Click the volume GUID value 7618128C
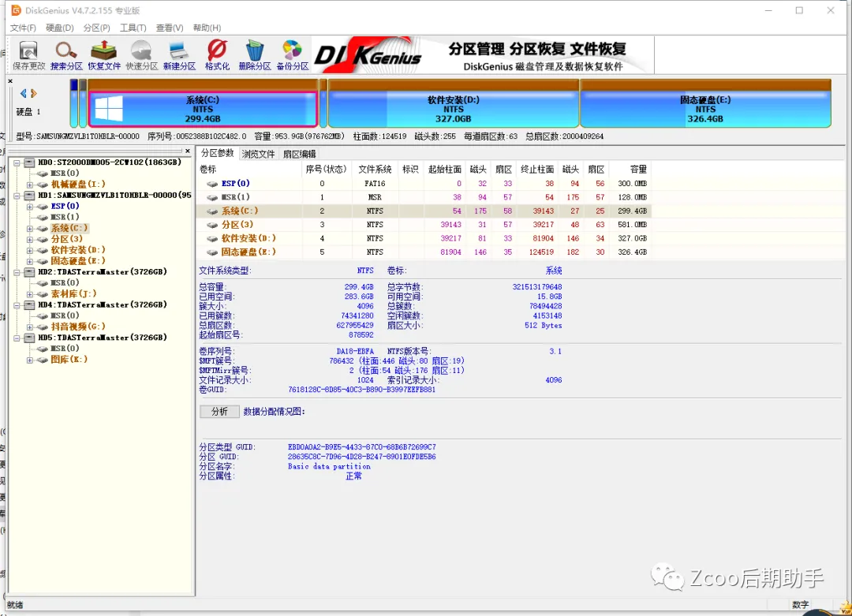 pos(361,390)
